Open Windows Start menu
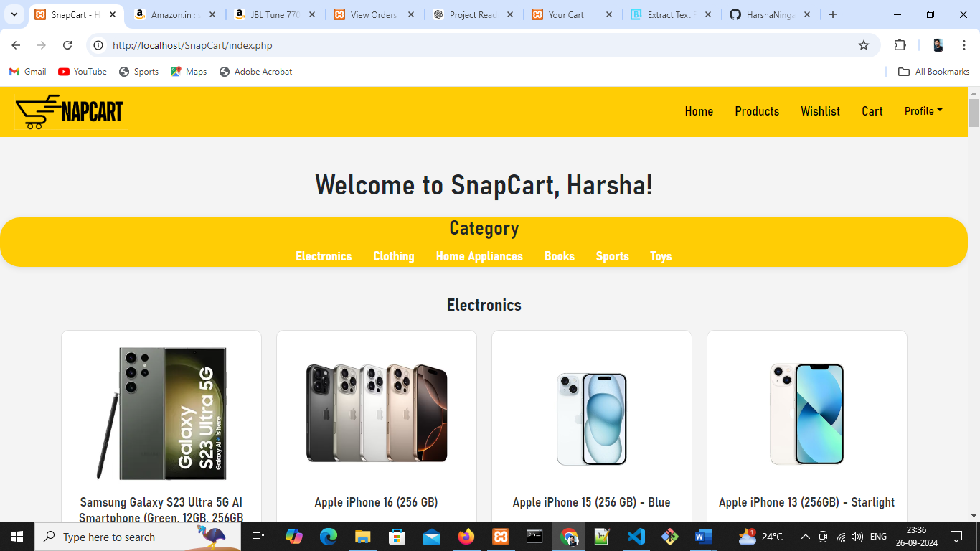This screenshot has height=551, width=980. point(17,537)
